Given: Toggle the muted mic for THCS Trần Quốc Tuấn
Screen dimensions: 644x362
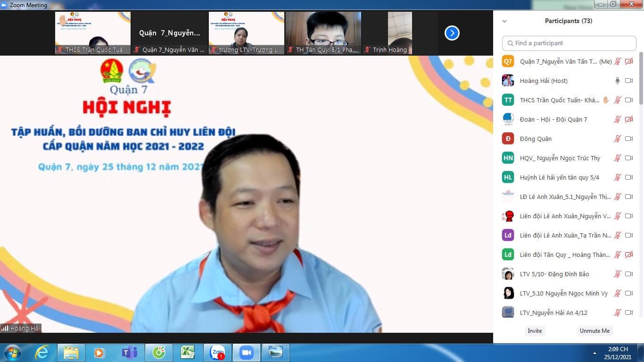Looking at the screenshot, I should (x=618, y=100).
